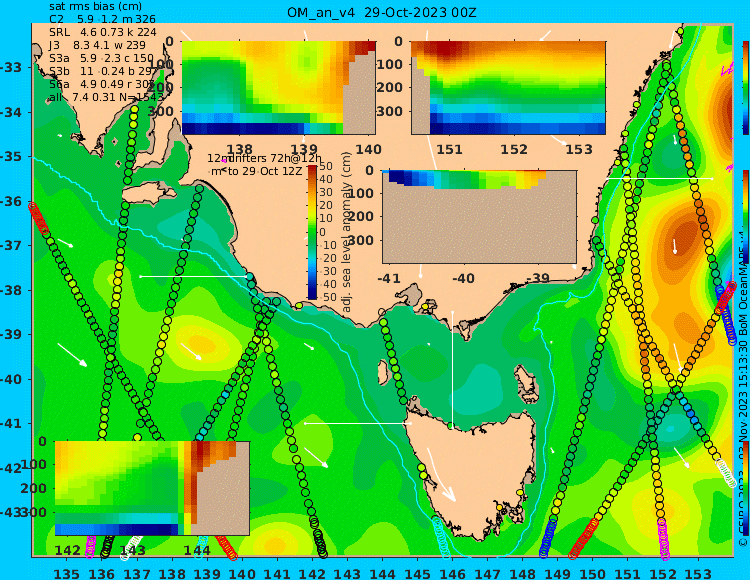Click Flinders Island northeast of Tasmania
Viewport: 750px width, 580px height.
coord(527,382)
